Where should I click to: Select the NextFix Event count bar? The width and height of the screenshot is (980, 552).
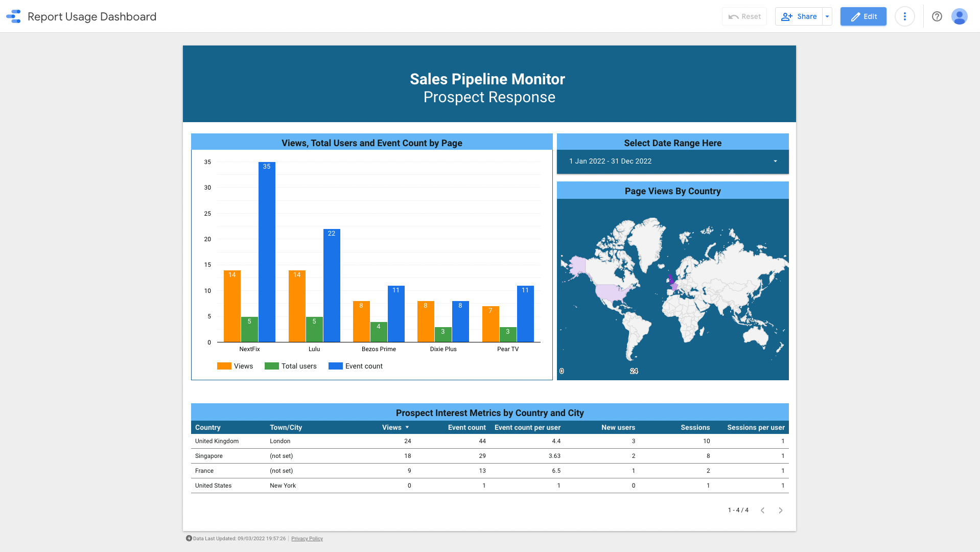coord(267,252)
